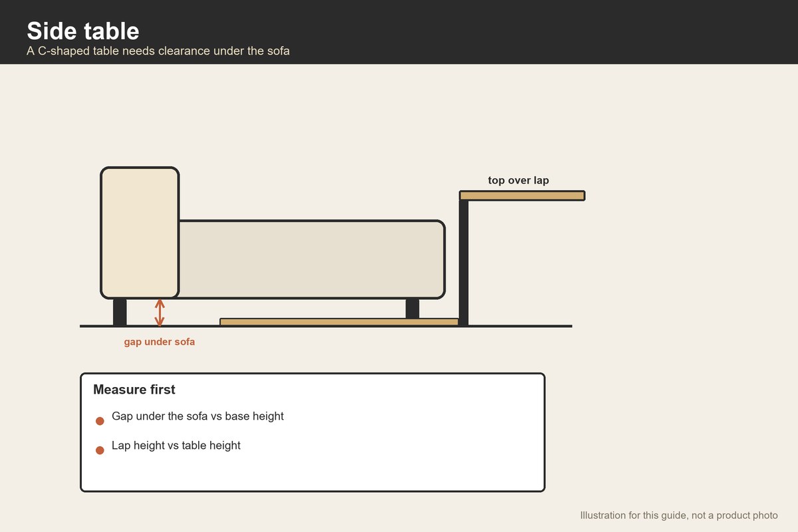Image resolution: width=798 pixels, height=532 pixels.
Task: Click the "gap under sofa" label
Action: (x=160, y=342)
